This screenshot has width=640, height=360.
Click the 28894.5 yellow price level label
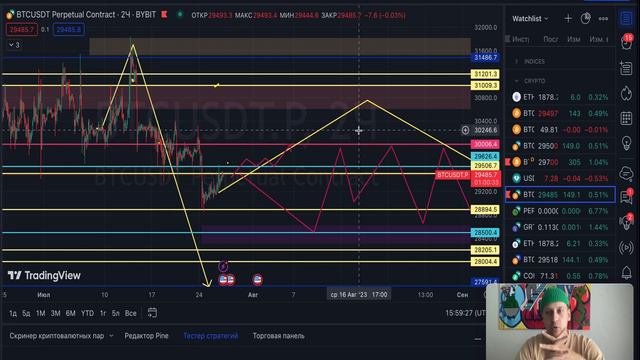click(x=485, y=209)
